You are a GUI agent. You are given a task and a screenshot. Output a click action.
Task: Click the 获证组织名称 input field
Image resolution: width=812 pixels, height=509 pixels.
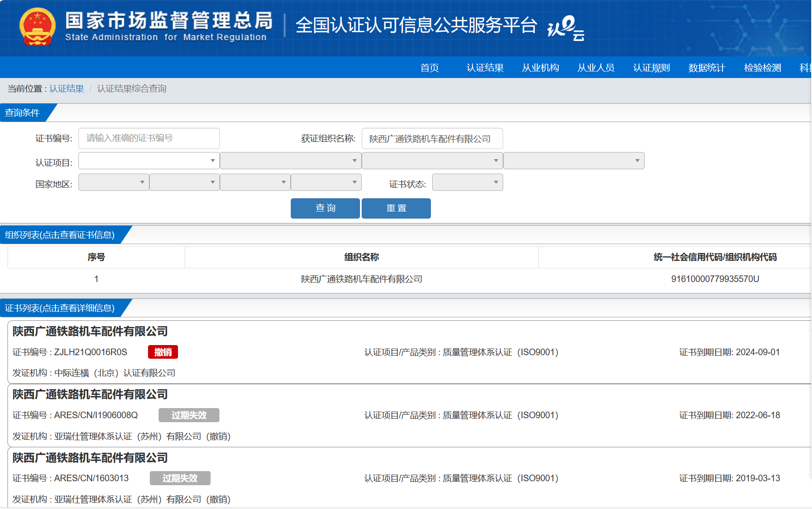(x=432, y=138)
